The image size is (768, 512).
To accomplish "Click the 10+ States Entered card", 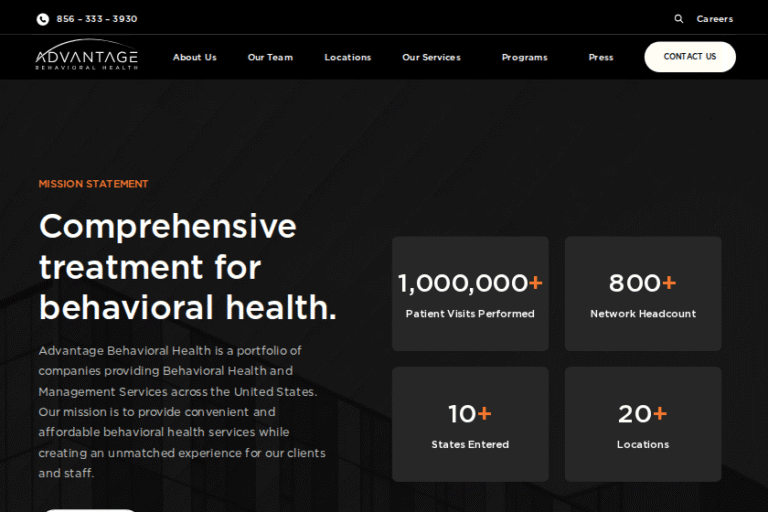I will pos(470,424).
